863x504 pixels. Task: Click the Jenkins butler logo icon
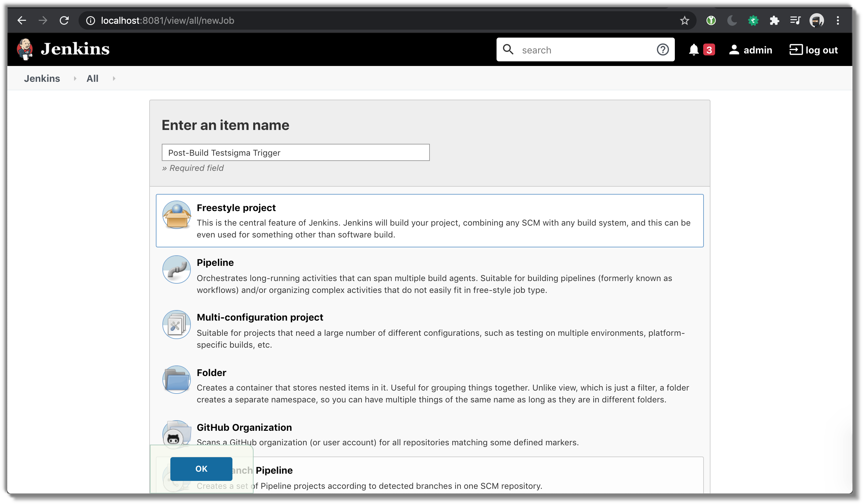tap(25, 49)
